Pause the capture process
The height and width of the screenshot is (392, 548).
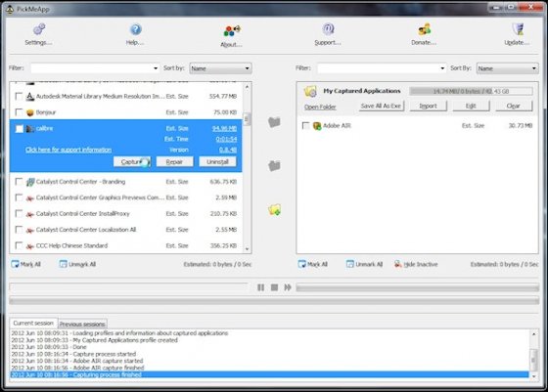pyautogui.click(x=260, y=287)
